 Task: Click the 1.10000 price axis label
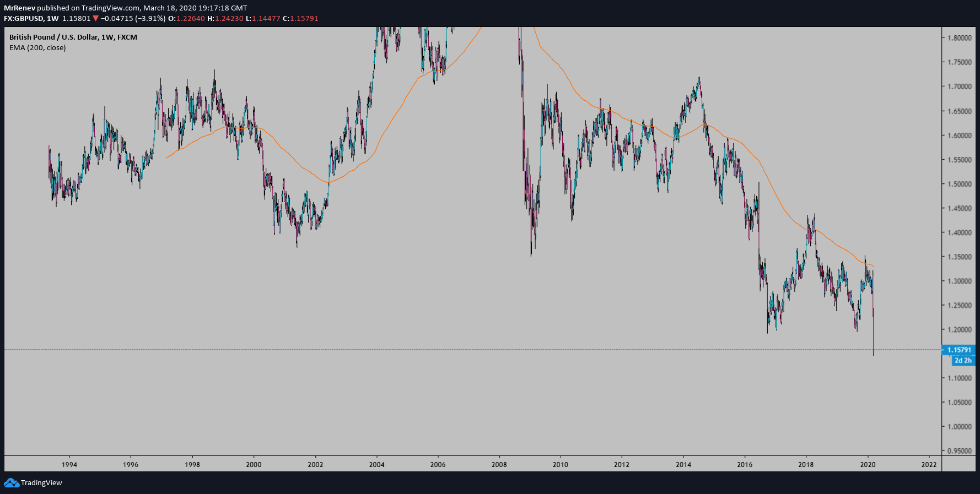click(960, 378)
